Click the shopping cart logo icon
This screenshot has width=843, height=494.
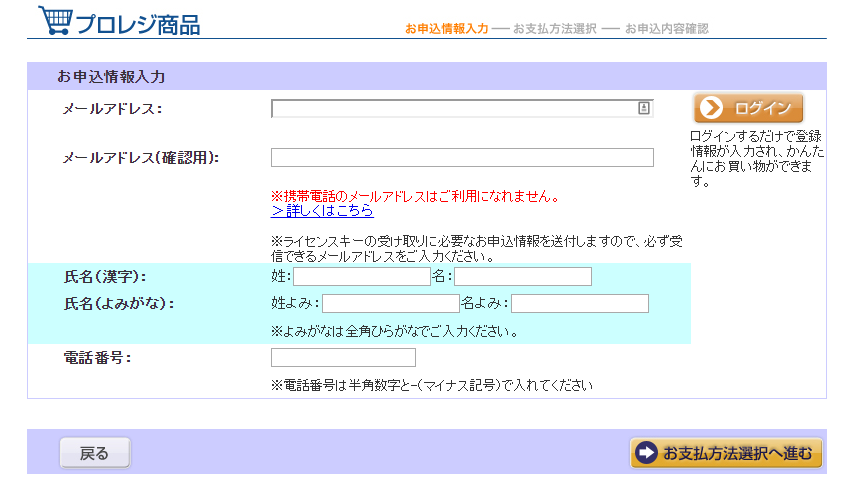pos(56,20)
